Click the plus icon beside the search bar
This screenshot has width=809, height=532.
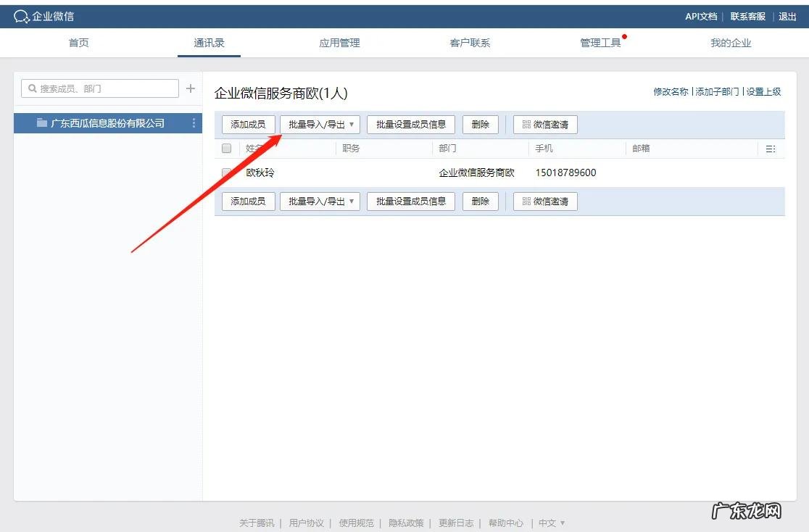(191, 88)
